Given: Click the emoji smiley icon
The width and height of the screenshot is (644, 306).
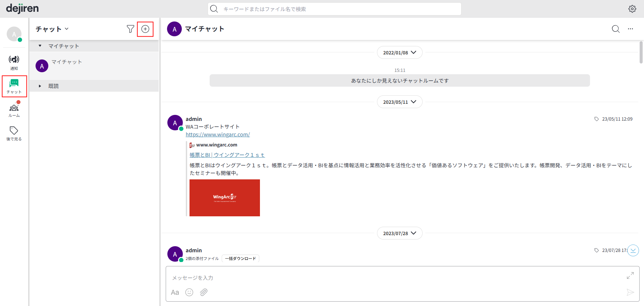Looking at the screenshot, I should click(189, 292).
